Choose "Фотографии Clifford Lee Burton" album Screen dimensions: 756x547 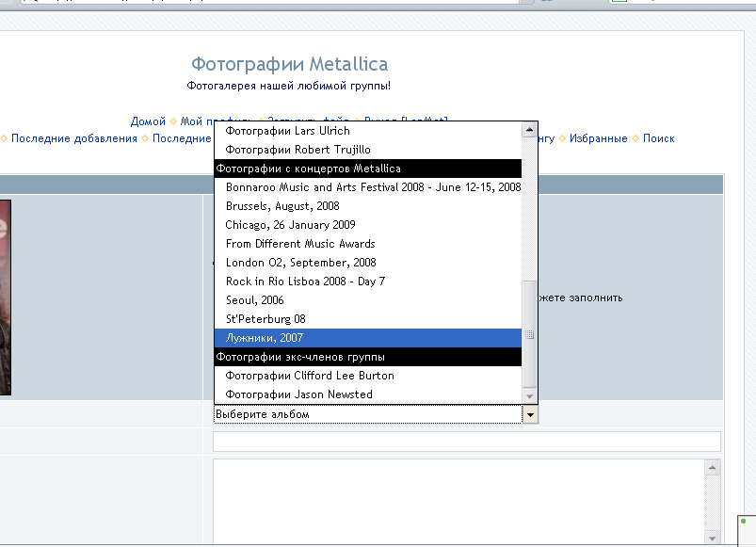point(310,376)
